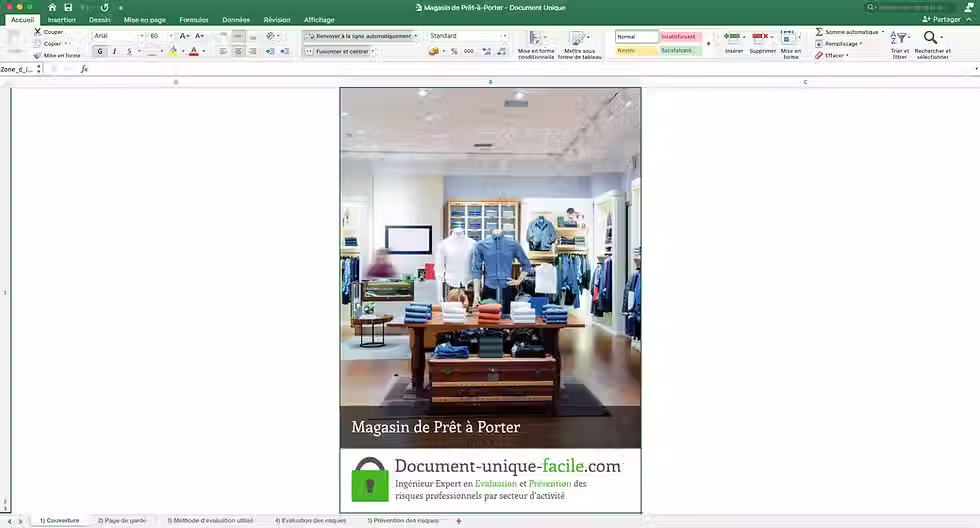Switch to Formules ribbon tab
Screen dimensions: 980x528
point(194,20)
